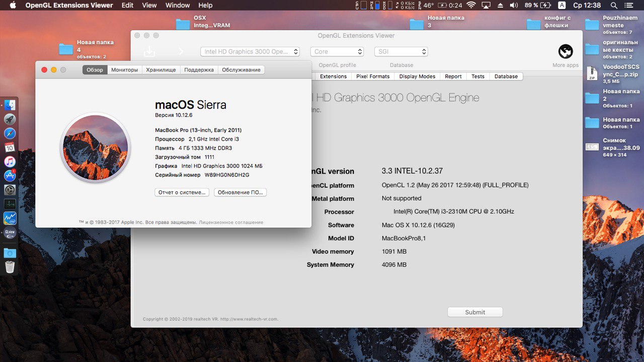Open the Trash in the Dock
Screen dimensions: 644x362
click(10, 267)
